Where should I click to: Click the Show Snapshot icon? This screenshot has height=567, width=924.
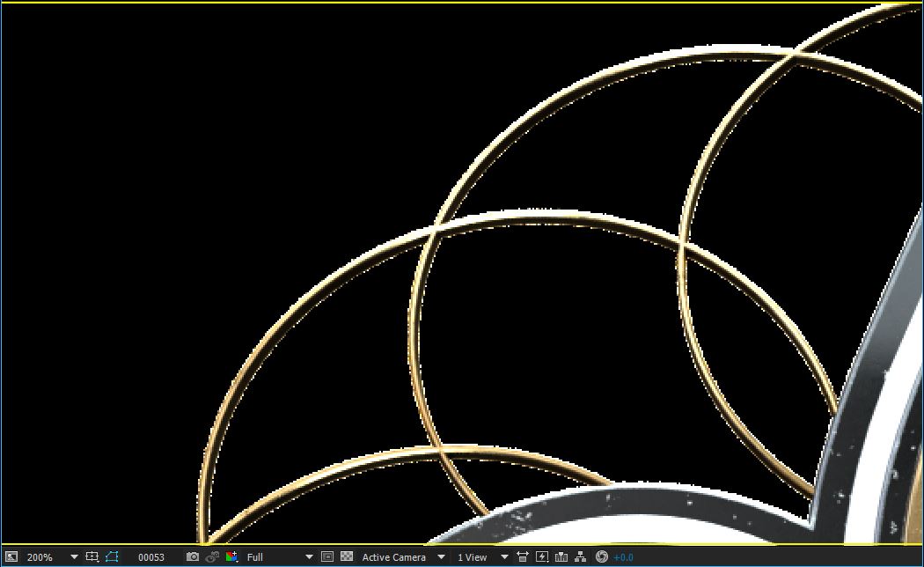[212, 556]
